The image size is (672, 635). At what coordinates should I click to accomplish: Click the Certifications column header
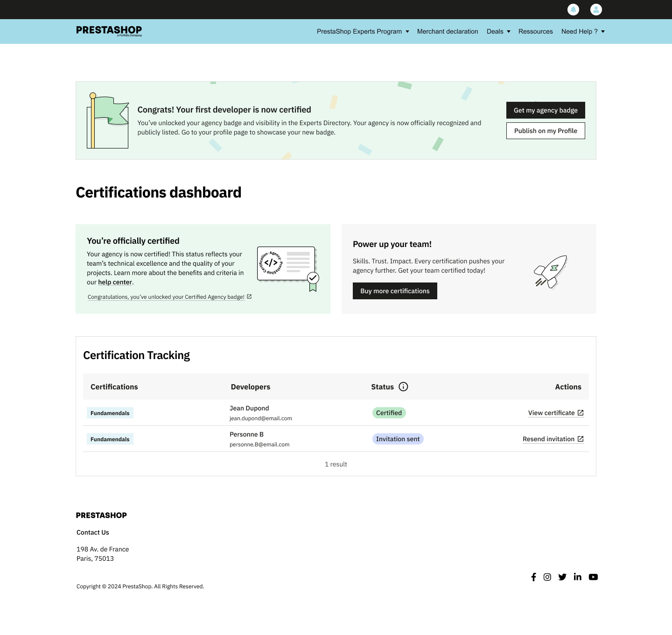(114, 387)
